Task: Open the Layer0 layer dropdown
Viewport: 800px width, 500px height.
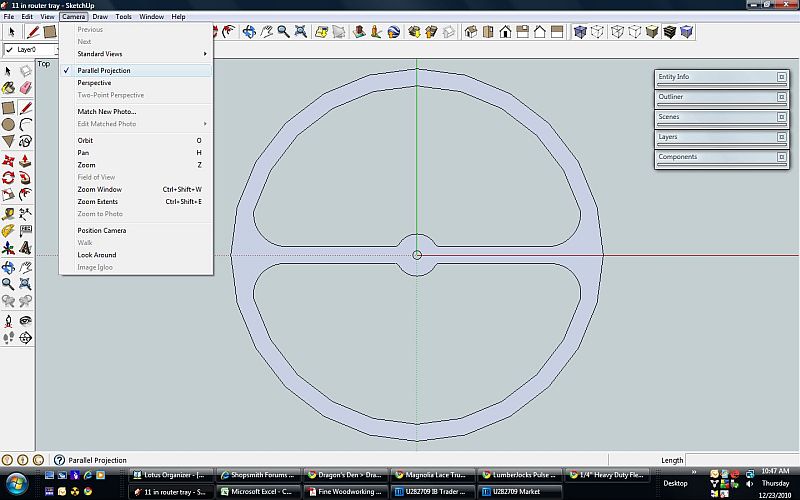Action: pyautogui.click(x=32, y=49)
